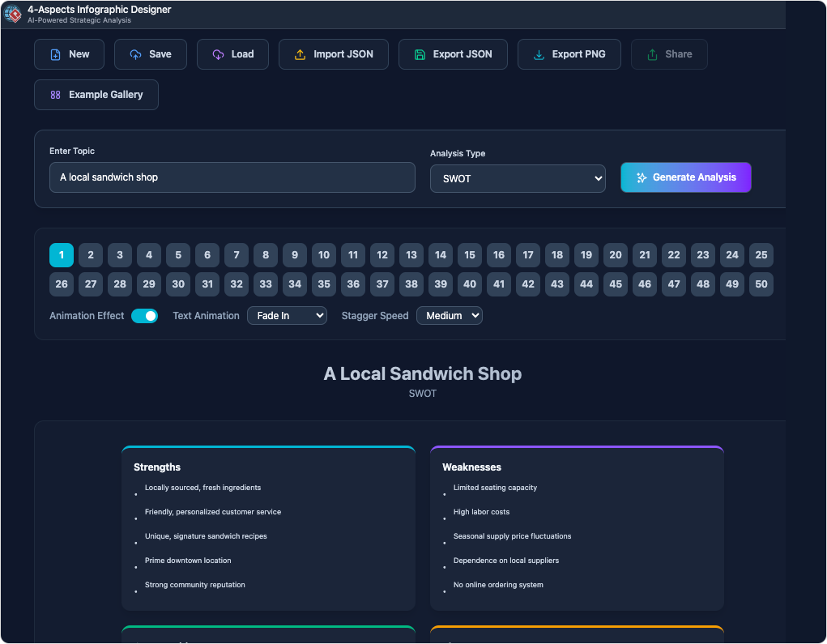Image resolution: width=827 pixels, height=644 pixels.
Task: Click the Share button
Action: (x=669, y=54)
